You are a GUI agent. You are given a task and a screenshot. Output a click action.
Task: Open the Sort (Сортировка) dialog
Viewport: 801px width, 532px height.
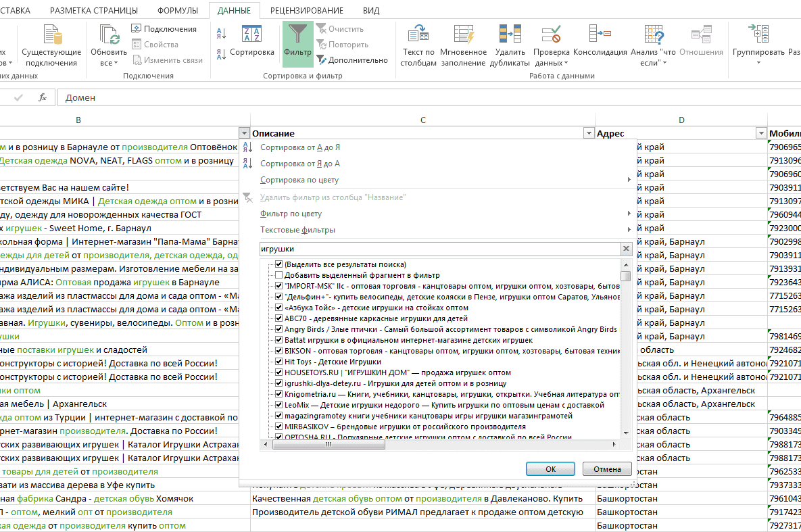tap(252, 41)
